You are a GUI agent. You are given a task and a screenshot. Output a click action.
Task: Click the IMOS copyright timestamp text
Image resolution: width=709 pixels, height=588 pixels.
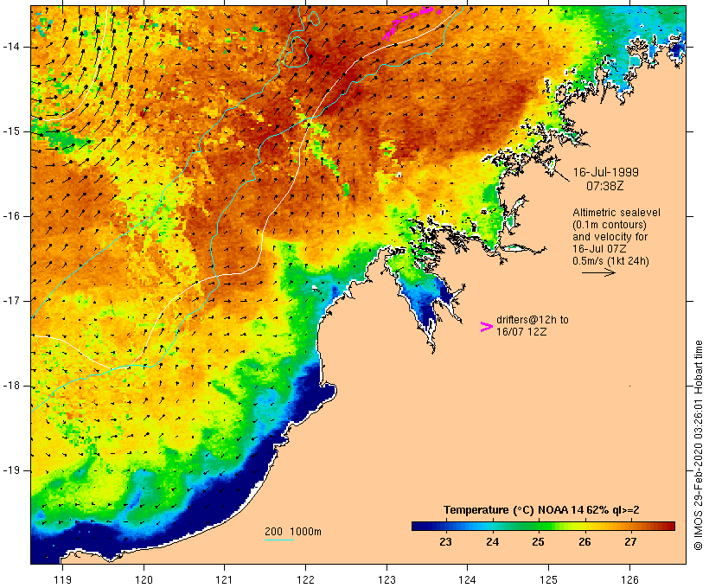[699, 445]
